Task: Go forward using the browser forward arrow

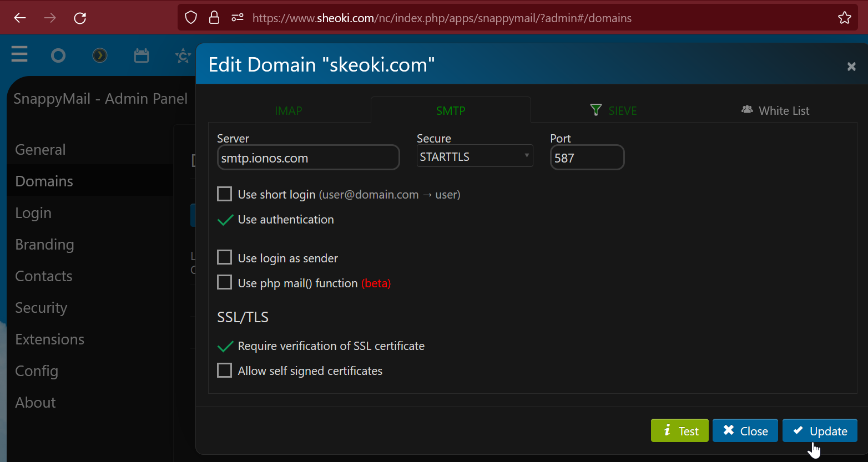Action: [50, 18]
